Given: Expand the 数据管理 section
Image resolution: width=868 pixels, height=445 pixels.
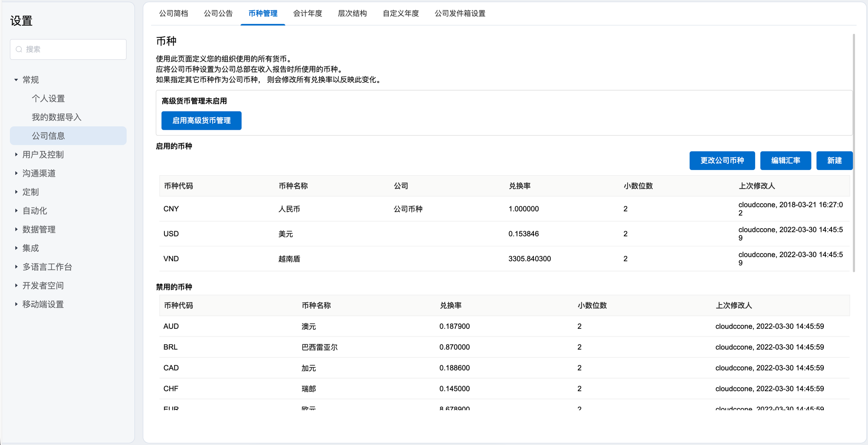Looking at the screenshot, I should tap(16, 229).
